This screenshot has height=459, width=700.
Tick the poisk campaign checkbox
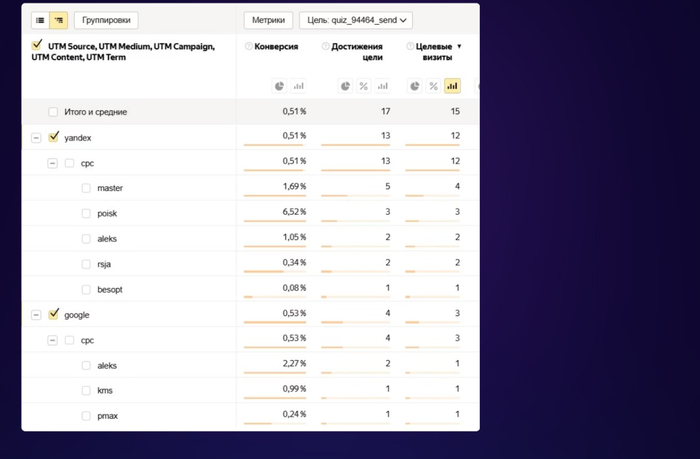(86, 213)
